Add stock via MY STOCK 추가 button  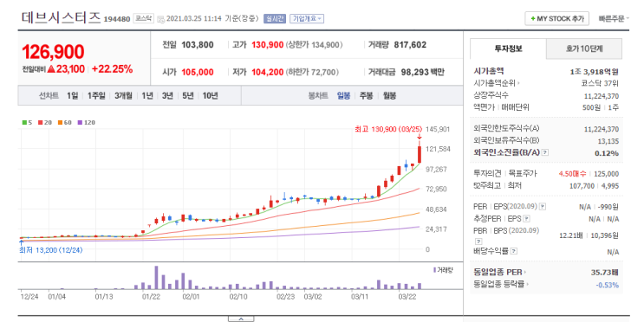pyautogui.click(x=556, y=18)
